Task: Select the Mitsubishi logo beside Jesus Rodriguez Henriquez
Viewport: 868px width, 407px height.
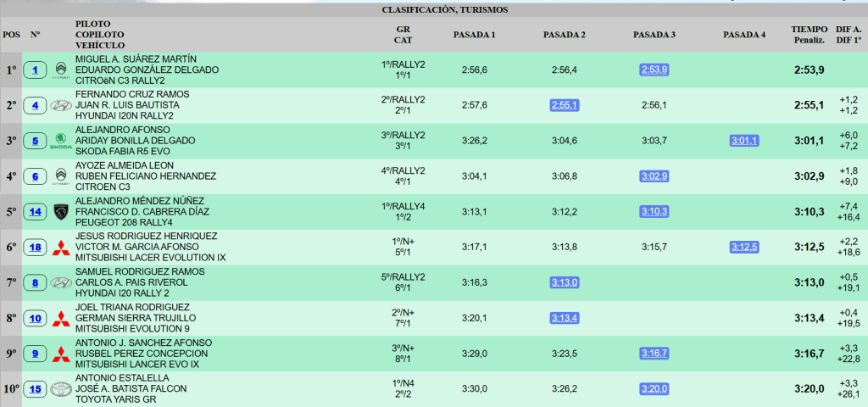Action: pos(60,248)
